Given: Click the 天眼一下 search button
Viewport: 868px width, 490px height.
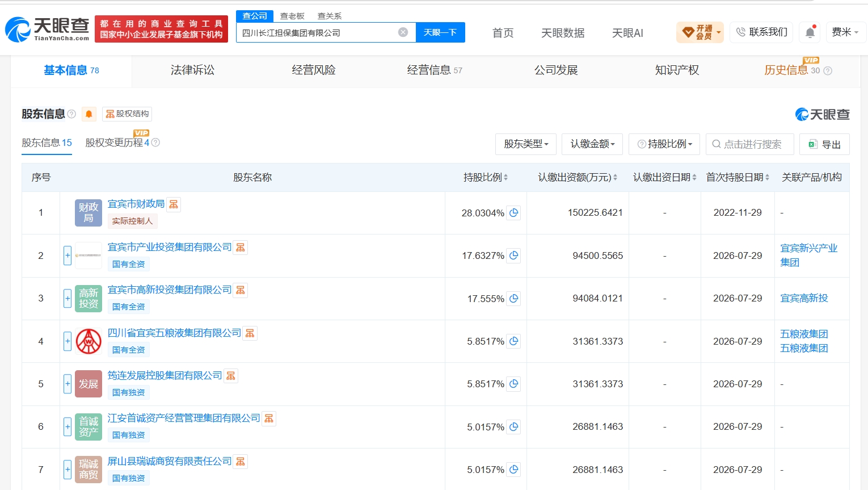Looking at the screenshot, I should pos(440,32).
